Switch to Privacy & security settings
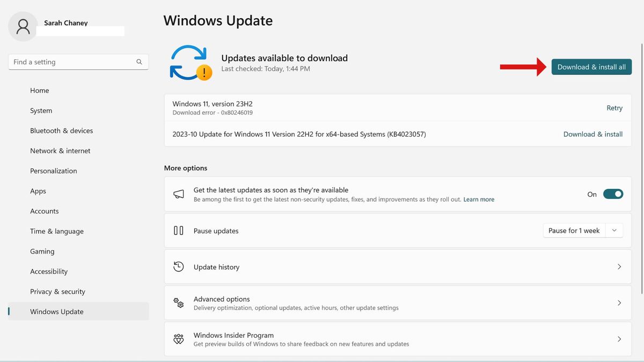Image resolution: width=644 pixels, height=362 pixels. click(x=57, y=291)
